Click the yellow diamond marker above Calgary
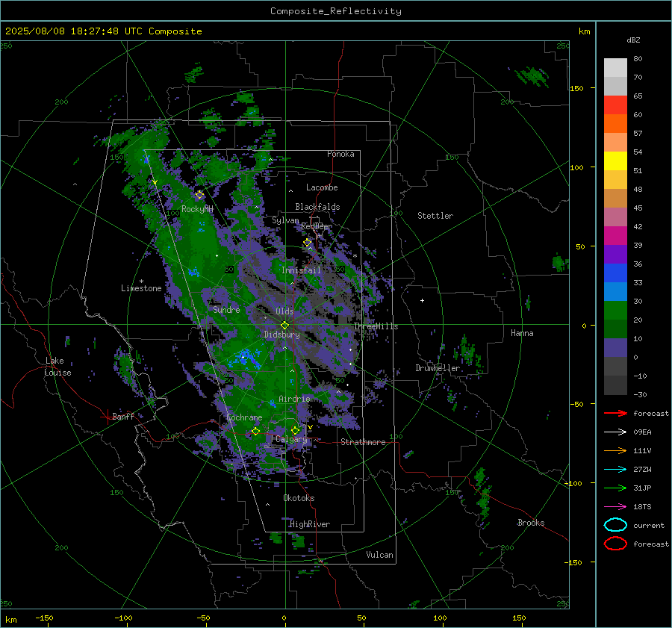Screen dimensions: 672x628 pos(295,430)
